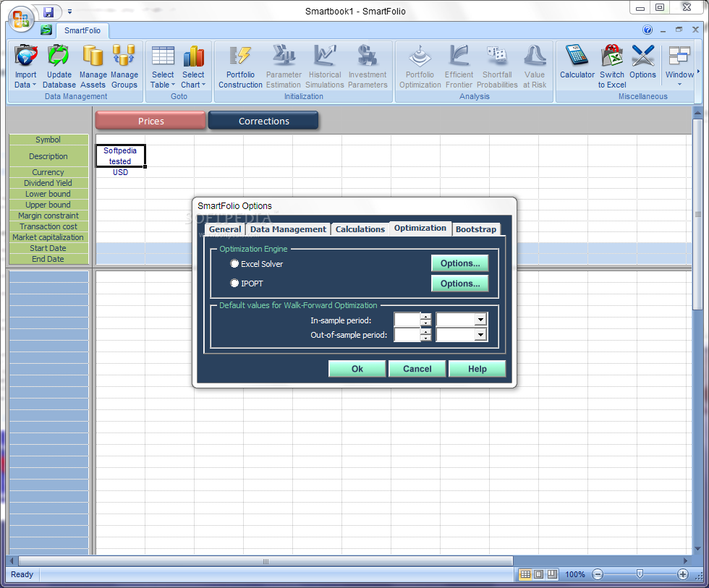Open the Calculator tool
Viewport: 709px width, 588px height.
tap(577, 62)
